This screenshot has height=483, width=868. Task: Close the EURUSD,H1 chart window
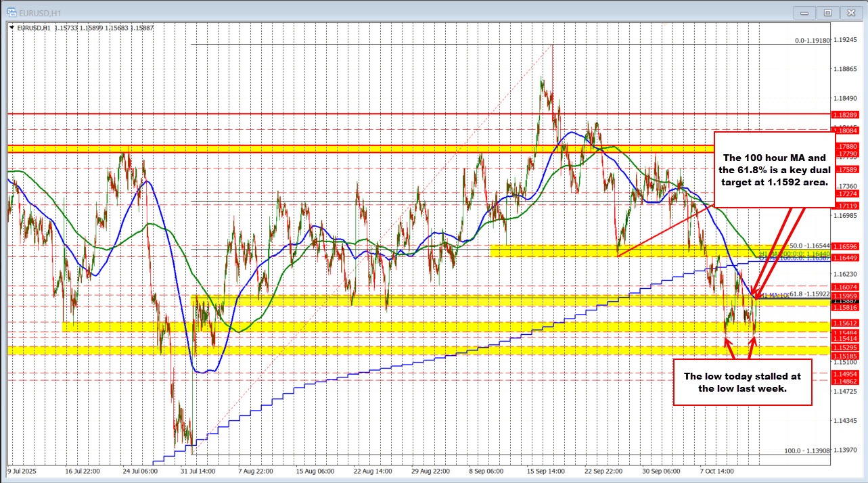(x=848, y=11)
